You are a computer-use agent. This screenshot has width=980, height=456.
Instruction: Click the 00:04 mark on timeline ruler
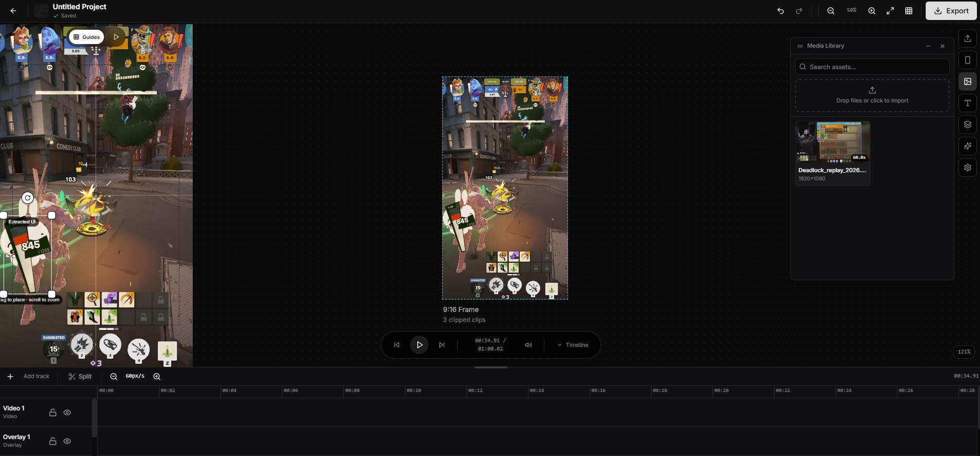[230, 390]
